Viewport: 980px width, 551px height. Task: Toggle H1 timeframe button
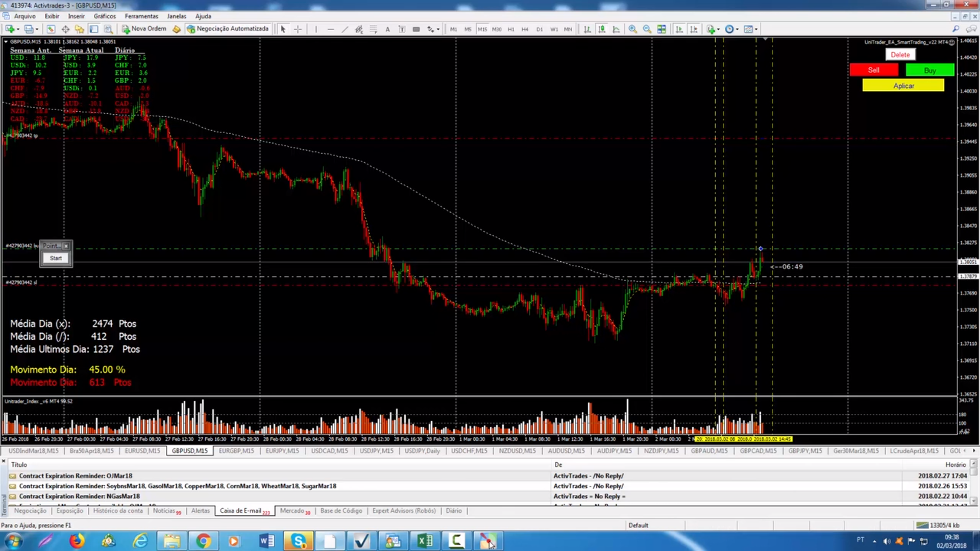[x=511, y=29]
